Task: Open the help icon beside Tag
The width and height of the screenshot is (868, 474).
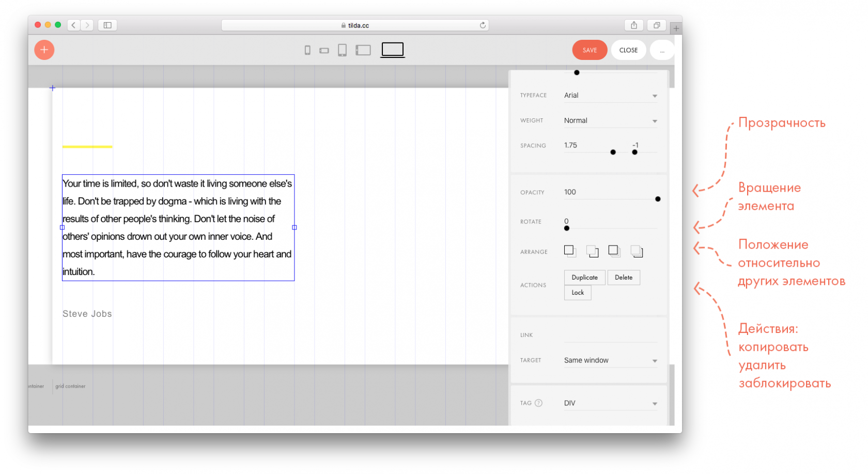Action: tap(538, 403)
